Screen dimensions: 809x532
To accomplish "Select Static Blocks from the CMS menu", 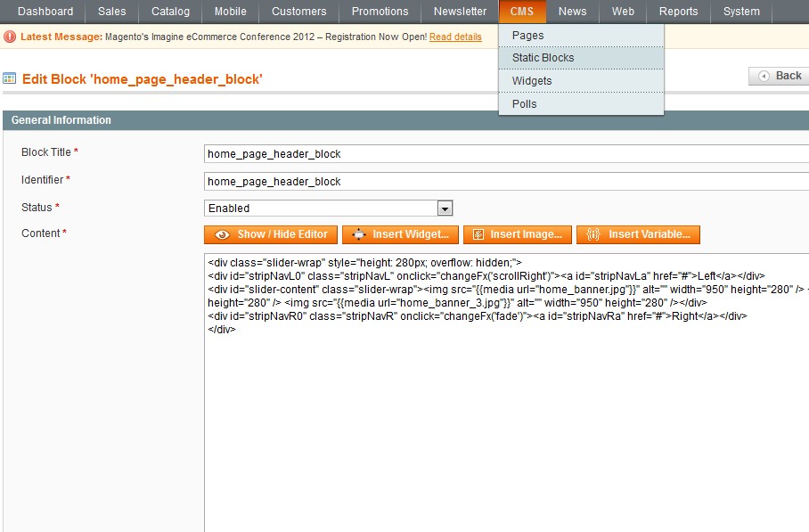I will coord(543,57).
